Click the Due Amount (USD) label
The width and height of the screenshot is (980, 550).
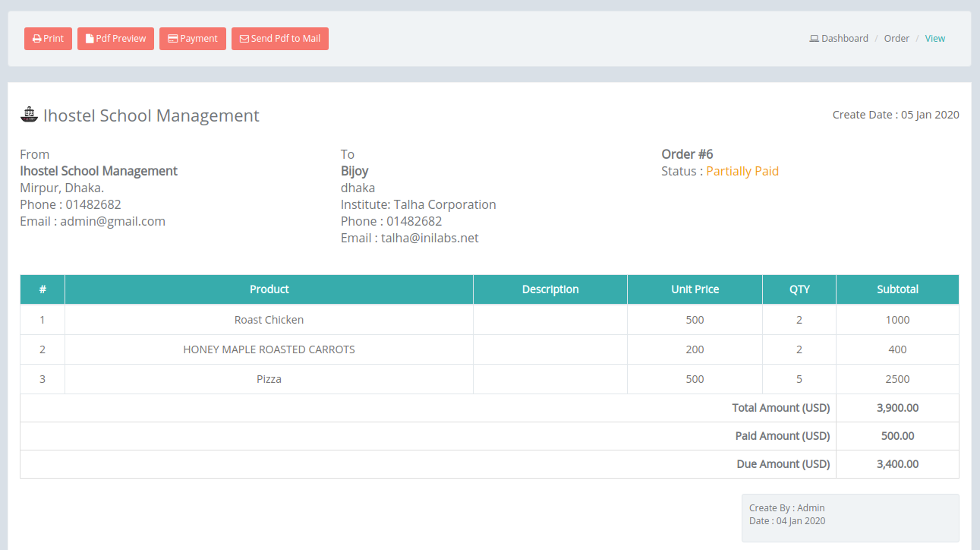(783, 464)
